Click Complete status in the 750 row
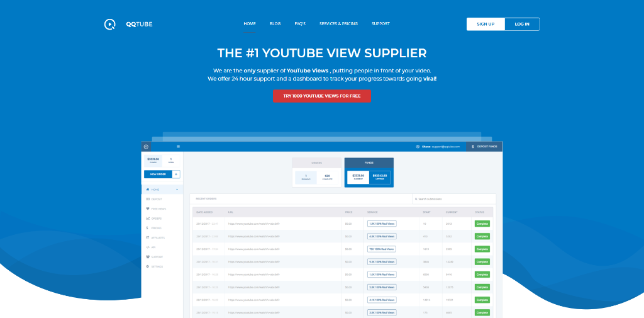The height and width of the screenshot is (318, 644). [482, 249]
